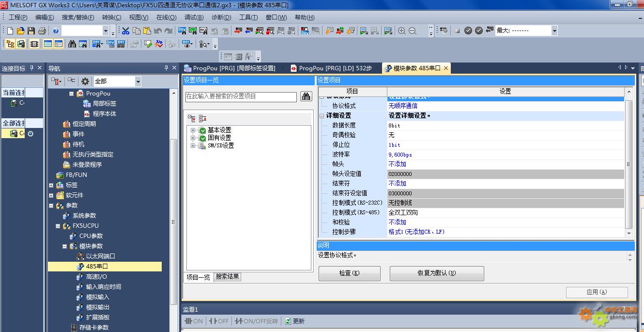This screenshot has height=332, width=644.
Task: Select radio button in 全部连接 list
Action: click(31, 133)
